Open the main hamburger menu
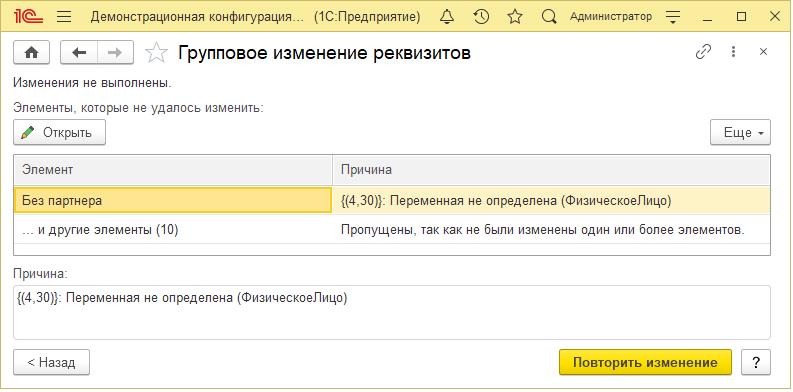The width and height of the screenshot is (793, 392). [64, 17]
